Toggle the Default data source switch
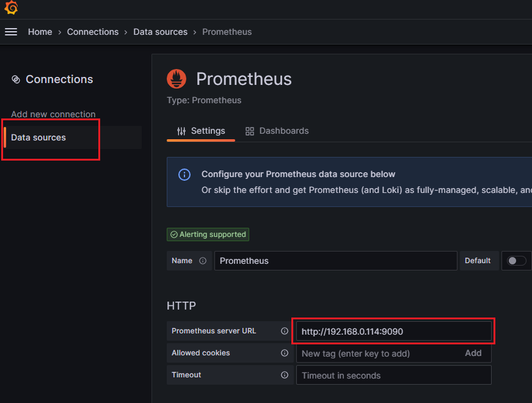The image size is (532, 403). pyautogui.click(x=516, y=261)
